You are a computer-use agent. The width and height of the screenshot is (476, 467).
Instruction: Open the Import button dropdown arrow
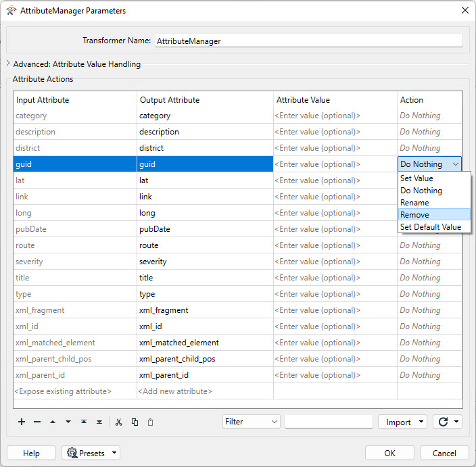(x=421, y=422)
